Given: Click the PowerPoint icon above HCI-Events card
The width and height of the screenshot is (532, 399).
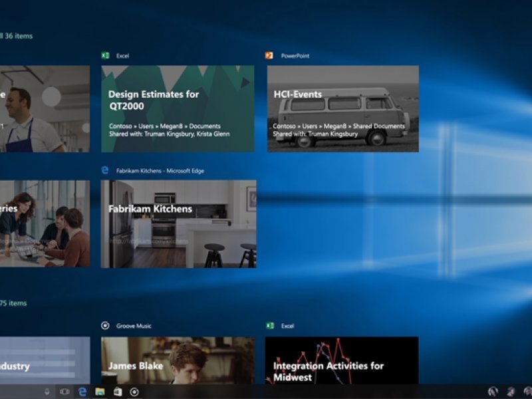Looking at the screenshot, I should coord(269,55).
